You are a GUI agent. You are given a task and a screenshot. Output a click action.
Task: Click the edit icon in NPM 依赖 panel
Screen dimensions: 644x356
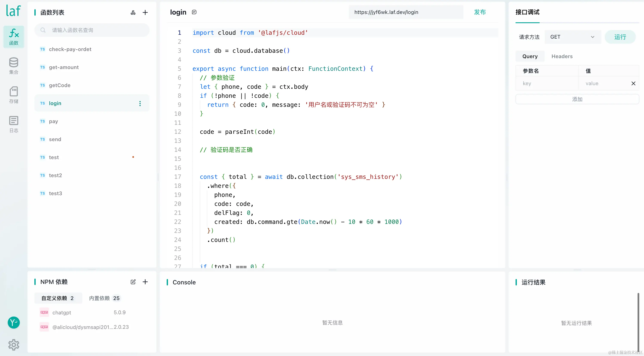coord(133,282)
